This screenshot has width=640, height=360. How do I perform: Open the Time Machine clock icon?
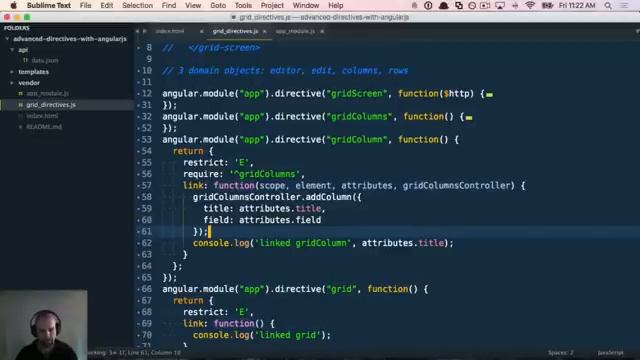(472, 5)
